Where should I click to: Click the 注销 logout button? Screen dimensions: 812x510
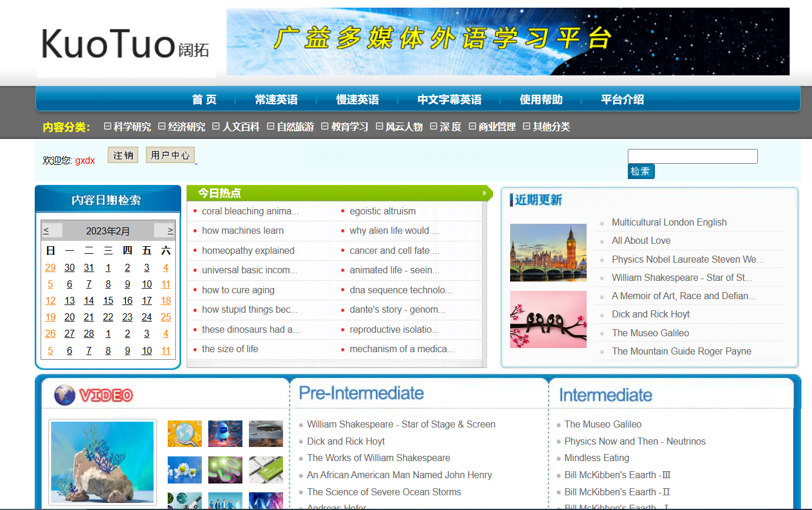click(123, 155)
